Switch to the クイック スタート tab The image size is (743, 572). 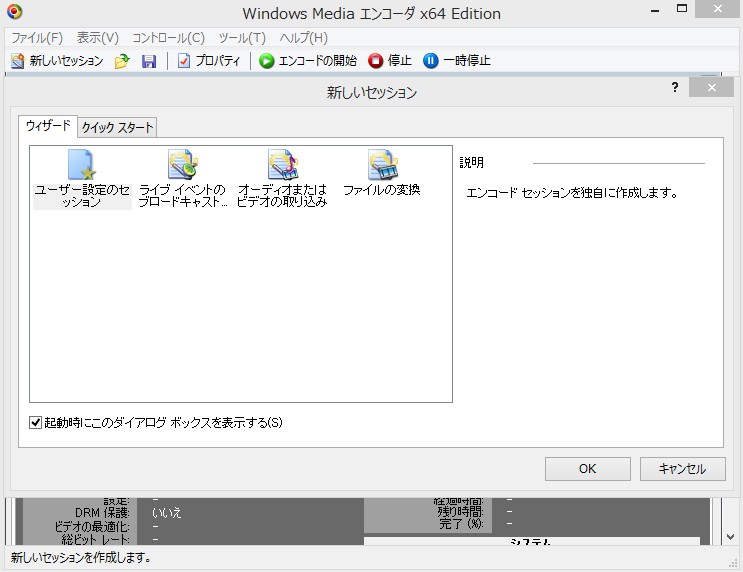coord(117,127)
